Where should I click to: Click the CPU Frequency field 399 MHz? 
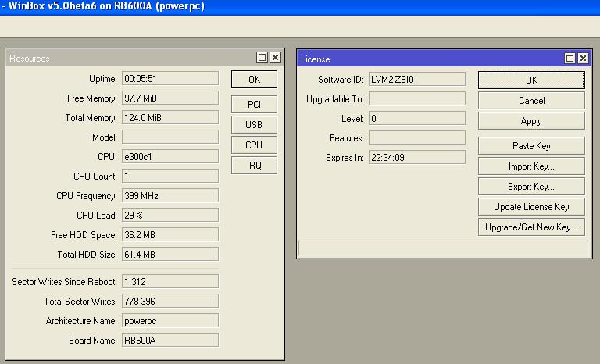[x=170, y=195]
